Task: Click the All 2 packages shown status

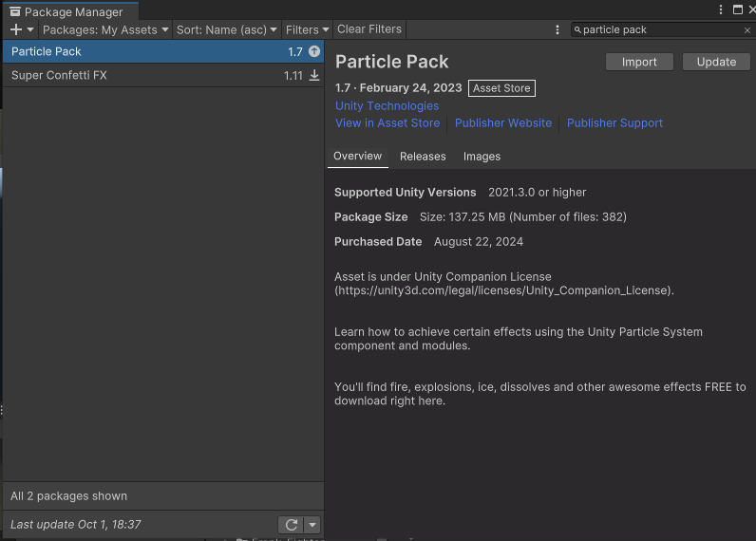Action: click(x=69, y=496)
